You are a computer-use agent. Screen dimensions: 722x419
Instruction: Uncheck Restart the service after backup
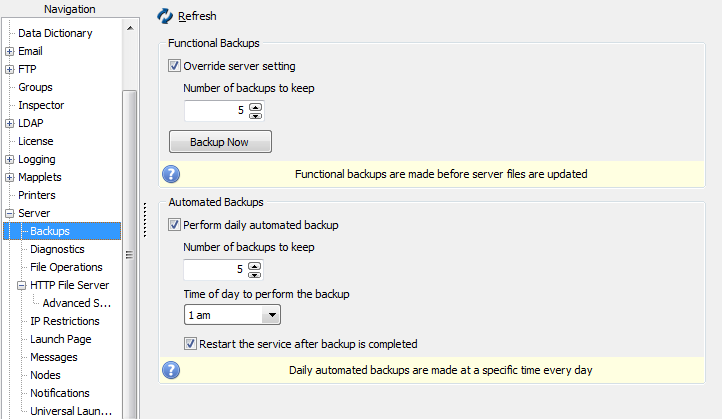click(x=190, y=343)
